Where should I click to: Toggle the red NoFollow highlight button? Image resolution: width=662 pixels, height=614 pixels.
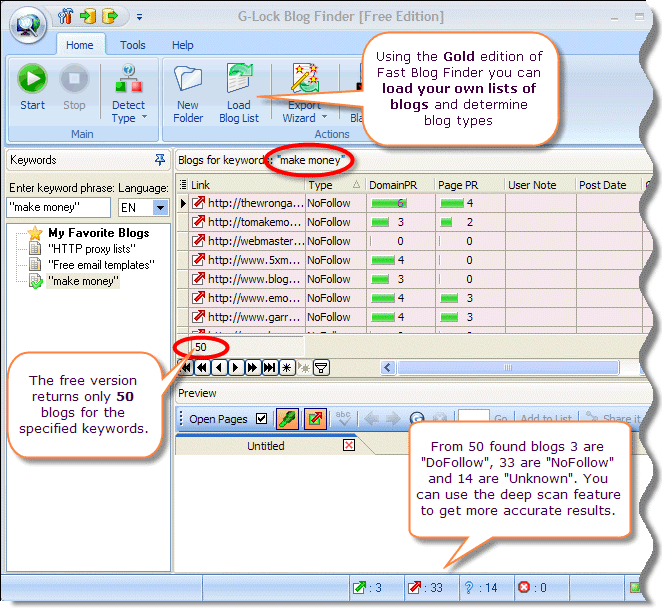[314, 419]
